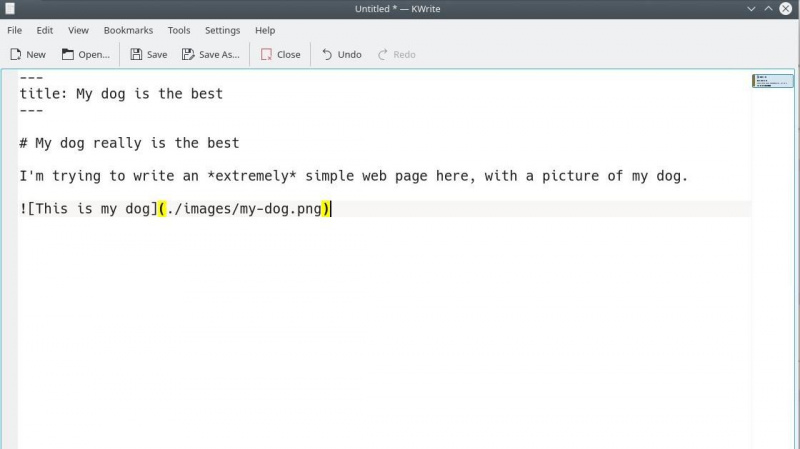Click the second '---' front matter line
800x449 pixels.
click(31, 111)
